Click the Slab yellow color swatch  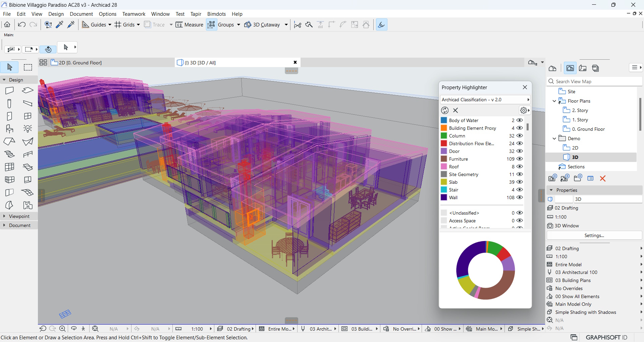pyautogui.click(x=444, y=182)
